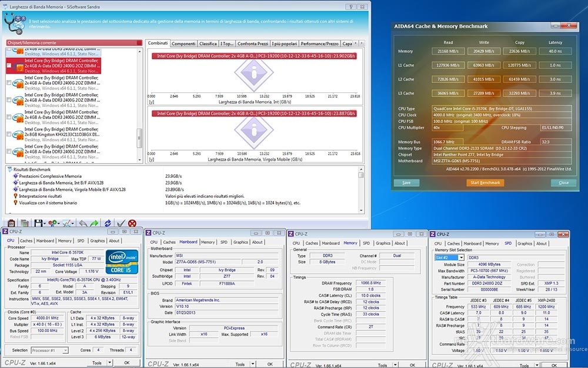Click OK in the CPU-Z Mainboard window
Viewport: 588px width, 368px height.
[270, 364]
